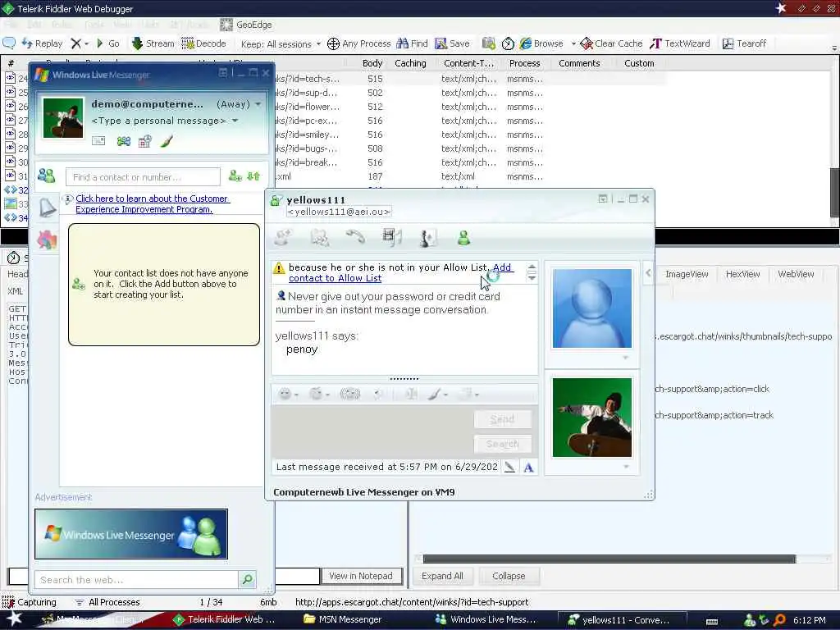Click the green block contact icon
The width and height of the screenshot is (840, 630).
[464, 237]
